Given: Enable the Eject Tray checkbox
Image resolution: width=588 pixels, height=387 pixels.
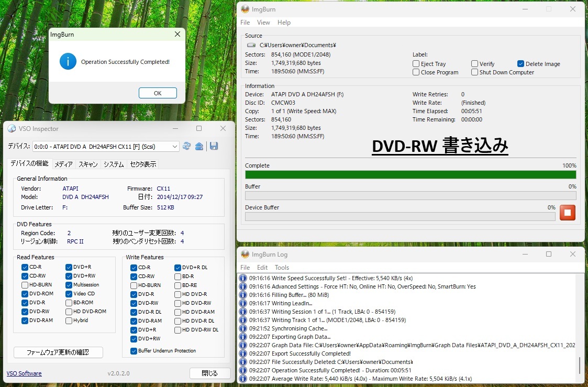Looking at the screenshot, I should tap(416, 64).
